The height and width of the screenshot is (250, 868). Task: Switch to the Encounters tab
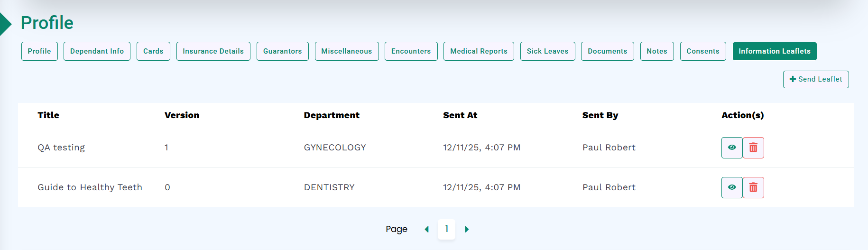[x=411, y=51]
